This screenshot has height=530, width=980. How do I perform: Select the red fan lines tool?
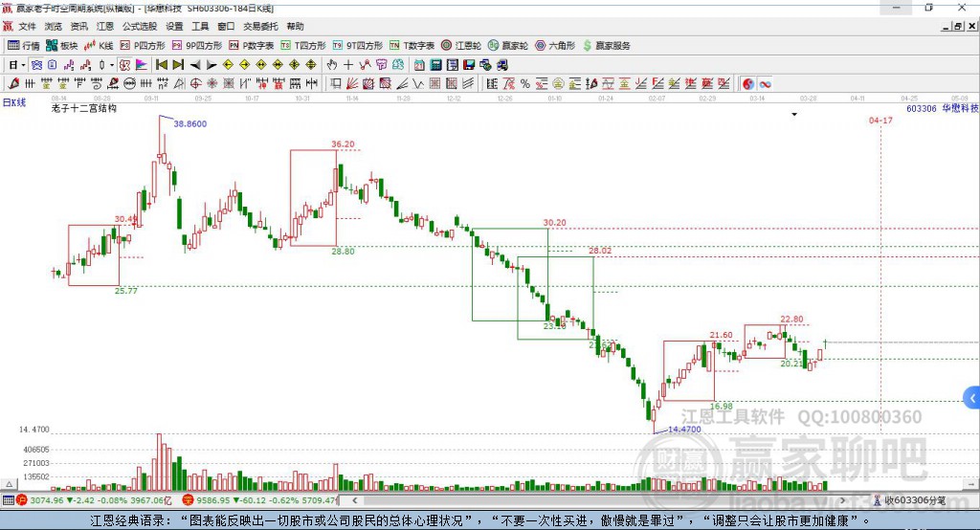(352, 84)
